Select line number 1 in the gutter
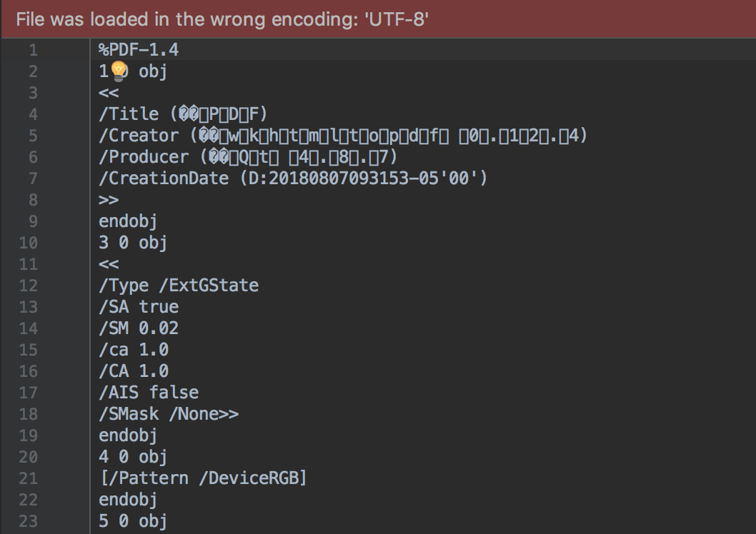Image resolution: width=756 pixels, height=534 pixels. point(34,49)
